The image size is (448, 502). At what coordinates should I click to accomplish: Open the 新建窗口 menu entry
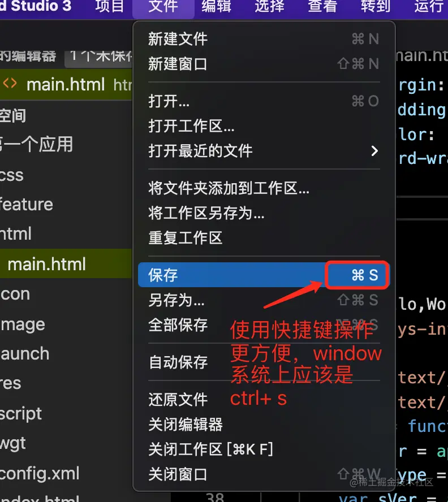point(264,64)
